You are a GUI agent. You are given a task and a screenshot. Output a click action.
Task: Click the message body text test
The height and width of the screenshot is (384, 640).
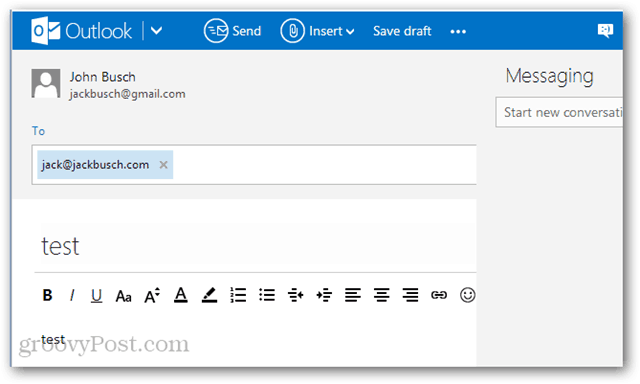53,339
